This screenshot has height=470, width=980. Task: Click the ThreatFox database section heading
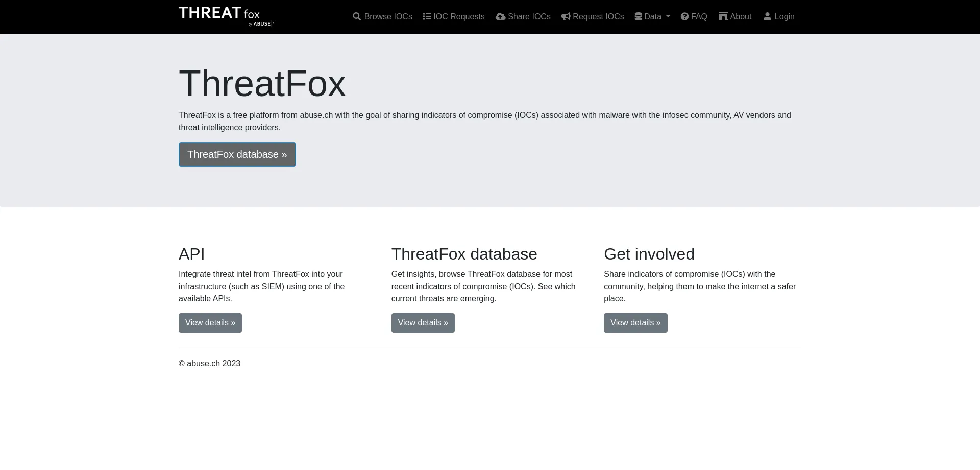coord(464,254)
